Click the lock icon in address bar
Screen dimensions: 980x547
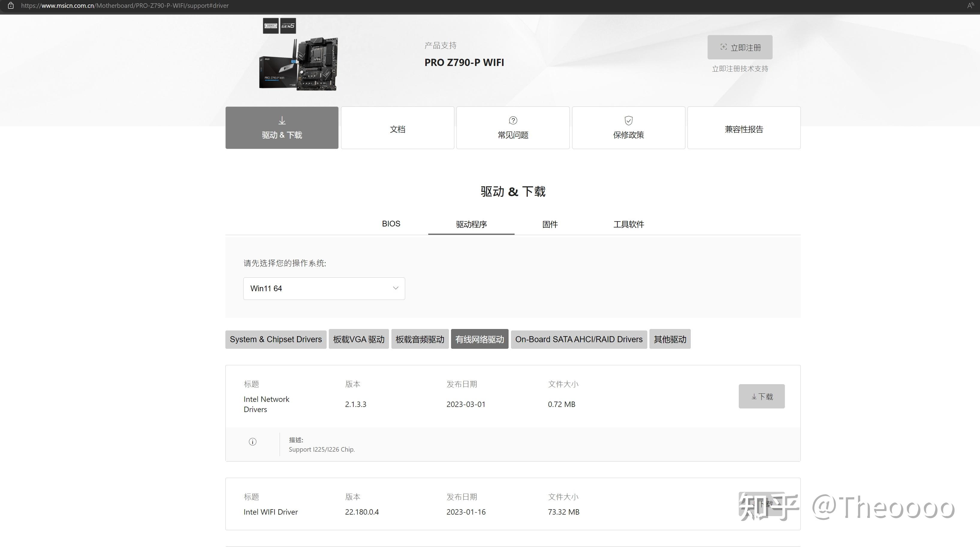[x=11, y=6]
